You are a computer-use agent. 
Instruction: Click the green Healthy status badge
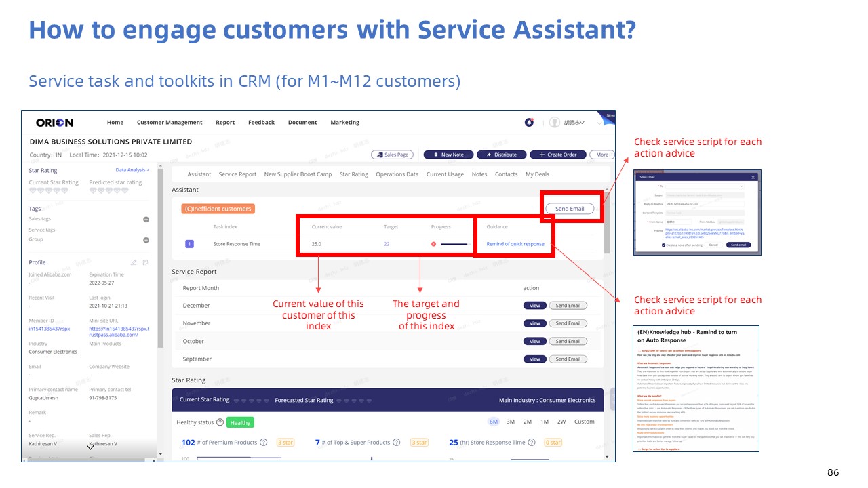(240, 422)
